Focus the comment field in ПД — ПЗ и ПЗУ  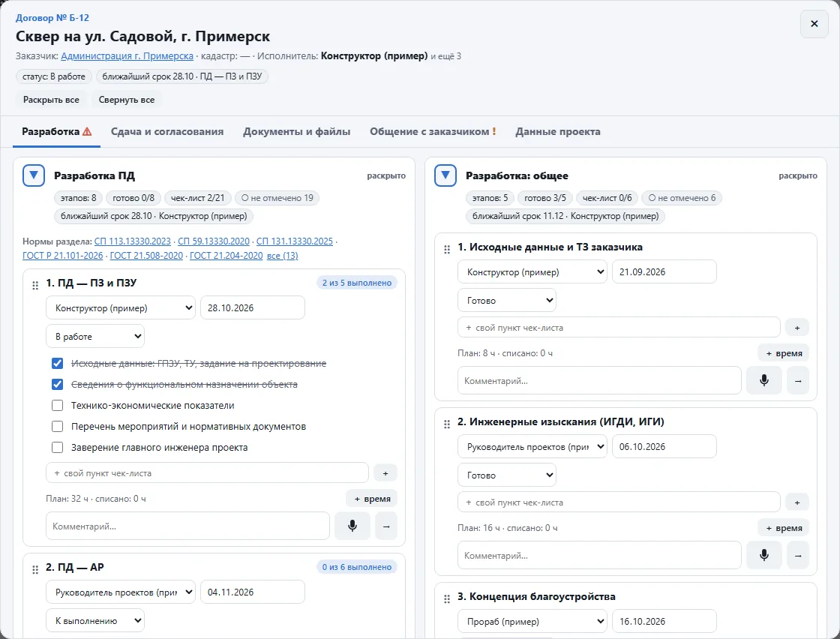tap(187, 526)
